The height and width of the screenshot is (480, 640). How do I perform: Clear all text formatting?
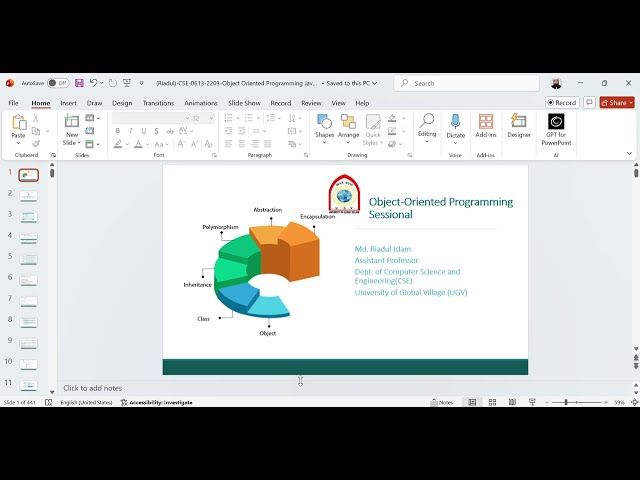point(209,144)
